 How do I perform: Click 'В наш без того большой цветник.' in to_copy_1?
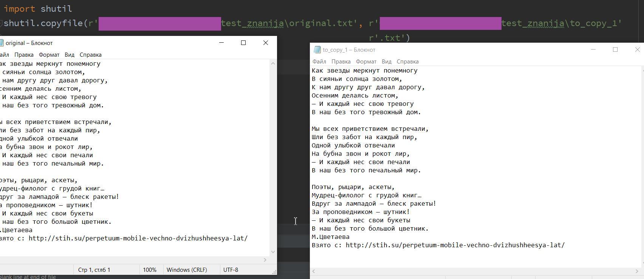370,229
